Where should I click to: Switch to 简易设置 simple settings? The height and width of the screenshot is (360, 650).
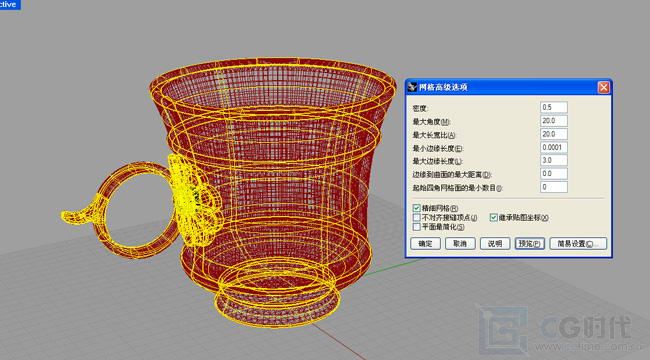click(578, 243)
